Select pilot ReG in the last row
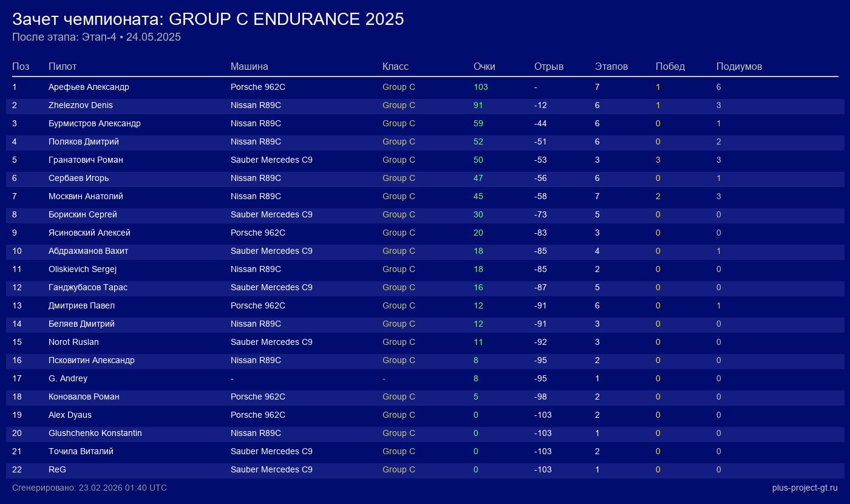This screenshot has width=850, height=504. [x=57, y=469]
